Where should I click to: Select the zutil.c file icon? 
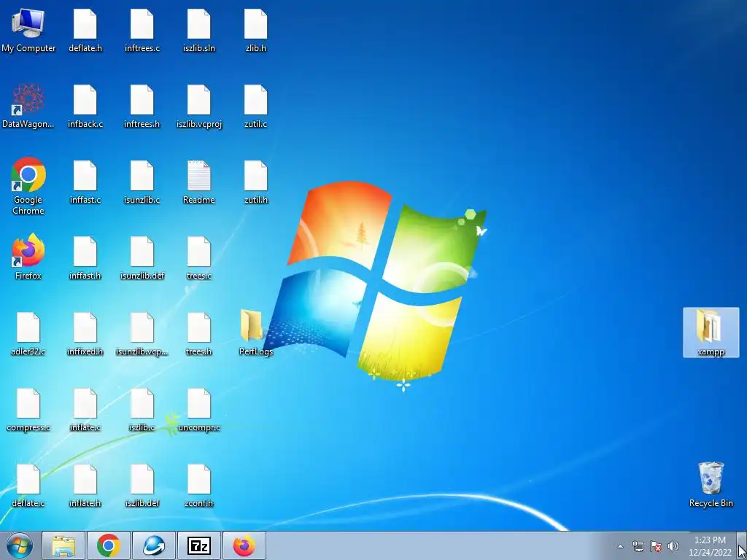256,106
